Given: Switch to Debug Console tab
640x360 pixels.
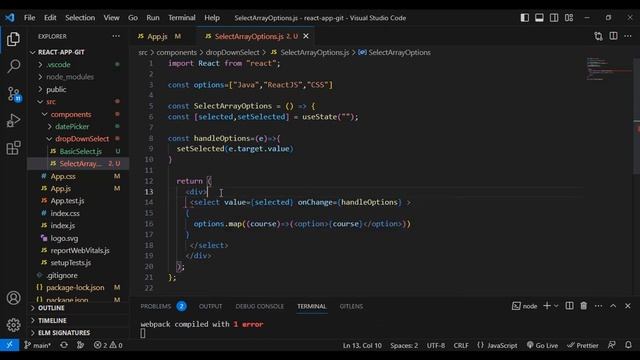Looking at the screenshot, I should 259,306.
